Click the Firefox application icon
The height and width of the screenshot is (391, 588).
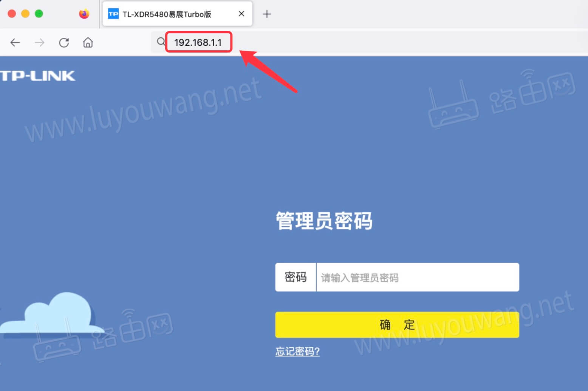tap(84, 14)
